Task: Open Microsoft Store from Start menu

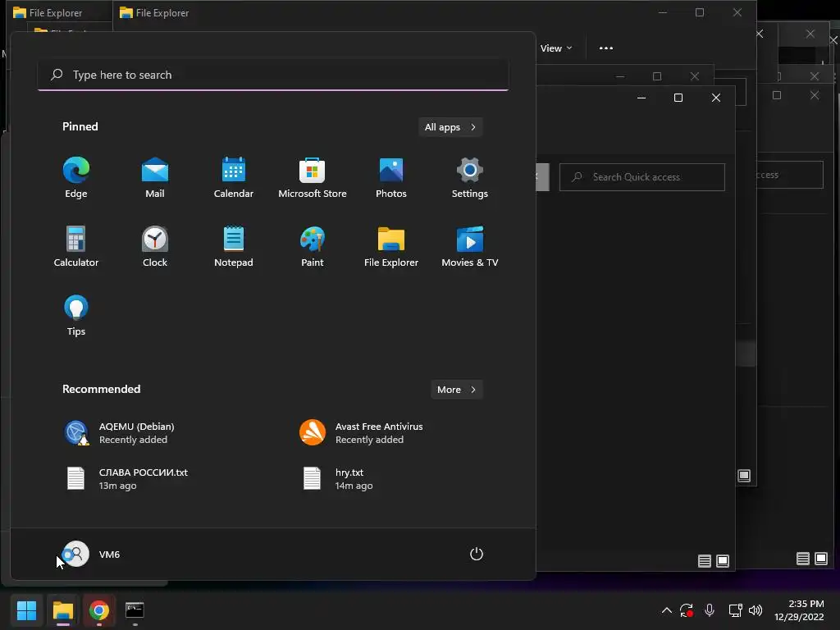Action: 313,178
